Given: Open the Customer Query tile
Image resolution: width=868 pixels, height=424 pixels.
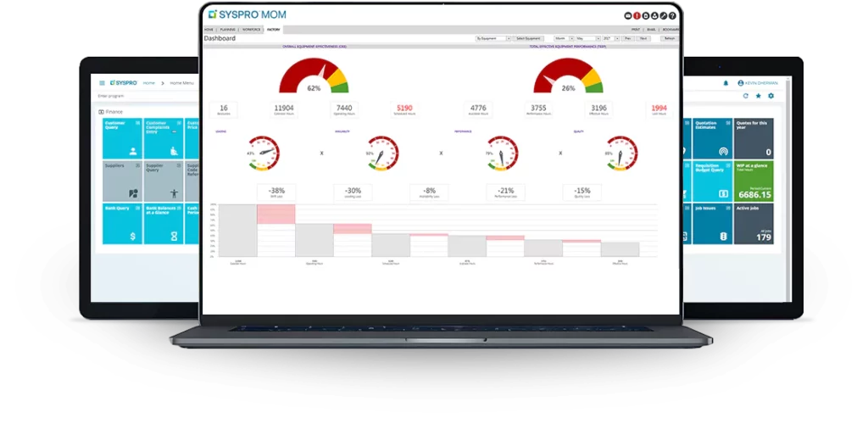Looking at the screenshot, I should tap(122, 138).
